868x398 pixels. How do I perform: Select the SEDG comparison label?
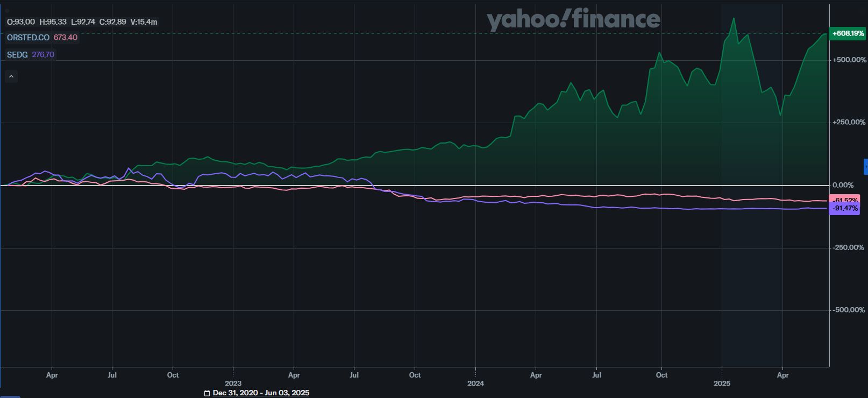click(17, 55)
